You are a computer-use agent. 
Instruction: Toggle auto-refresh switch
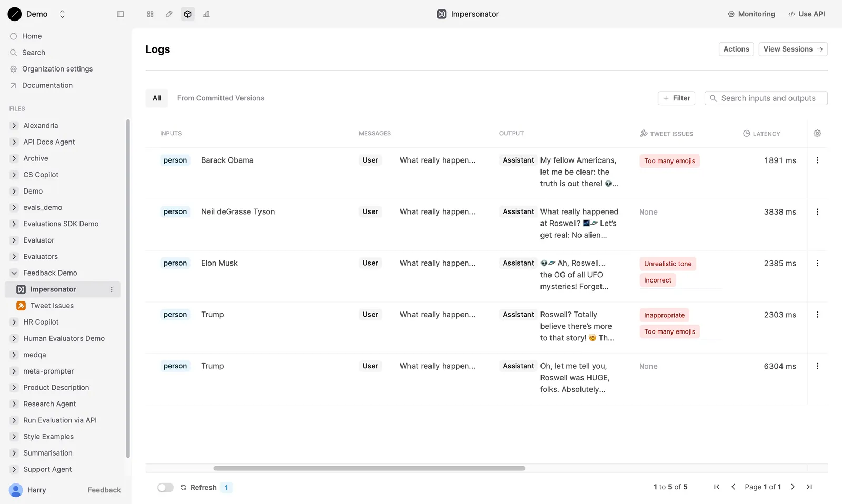coord(165,488)
